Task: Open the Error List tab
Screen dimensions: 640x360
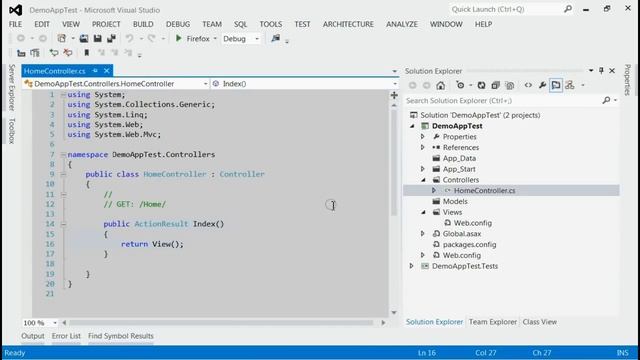Action: (66, 336)
